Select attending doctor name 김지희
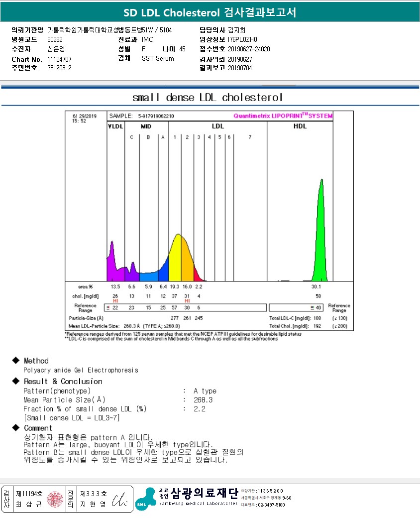 tap(237, 30)
